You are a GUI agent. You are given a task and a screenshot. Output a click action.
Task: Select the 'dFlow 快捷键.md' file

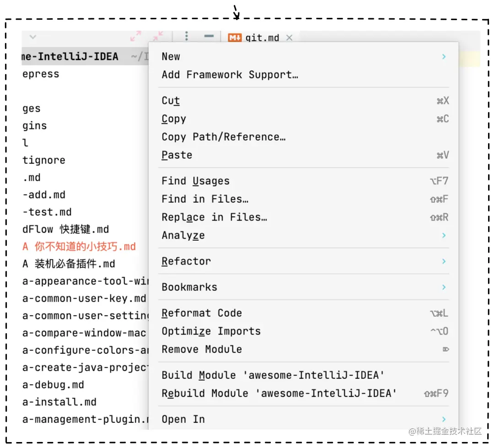pos(85,229)
